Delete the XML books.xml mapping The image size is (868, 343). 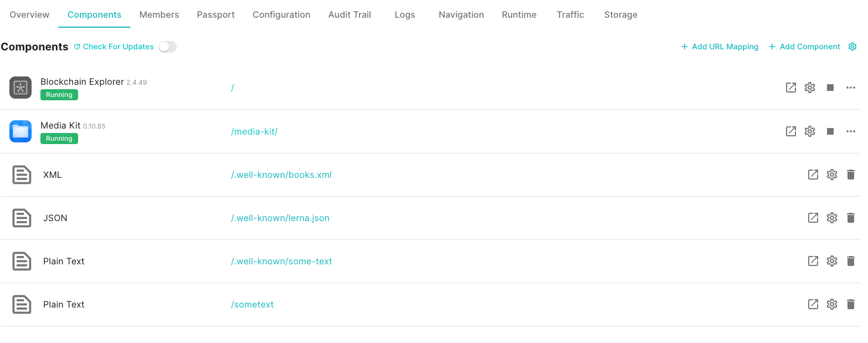pyautogui.click(x=851, y=175)
